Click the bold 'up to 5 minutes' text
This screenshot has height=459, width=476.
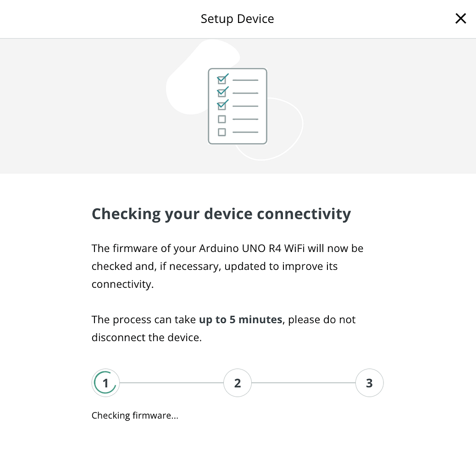pos(240,319)
